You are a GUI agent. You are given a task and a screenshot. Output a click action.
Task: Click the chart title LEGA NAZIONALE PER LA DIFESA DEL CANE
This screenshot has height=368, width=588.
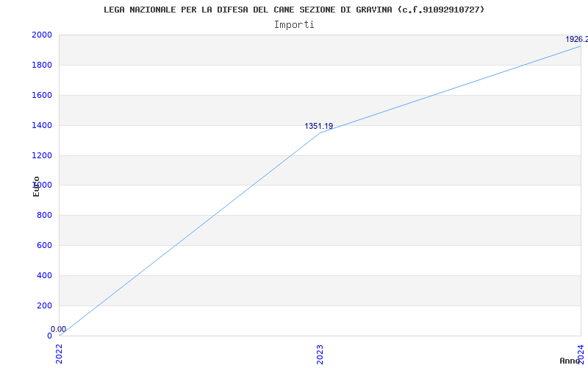point(294,10)
